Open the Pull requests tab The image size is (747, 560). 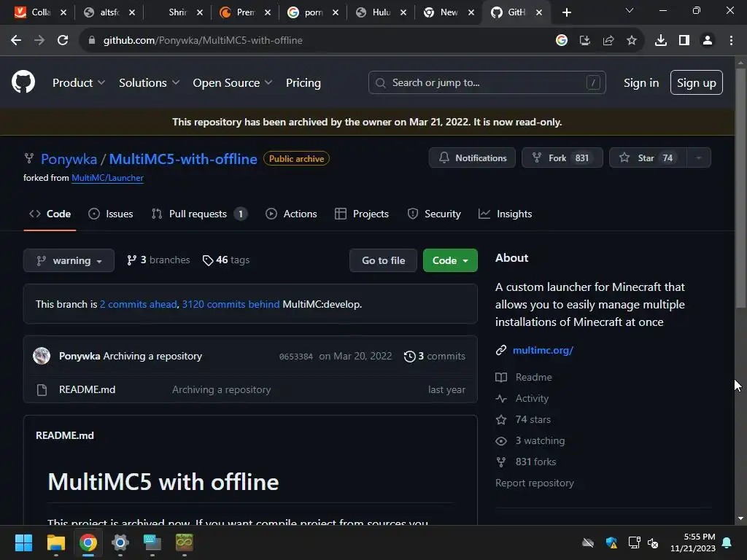point(199,214)
